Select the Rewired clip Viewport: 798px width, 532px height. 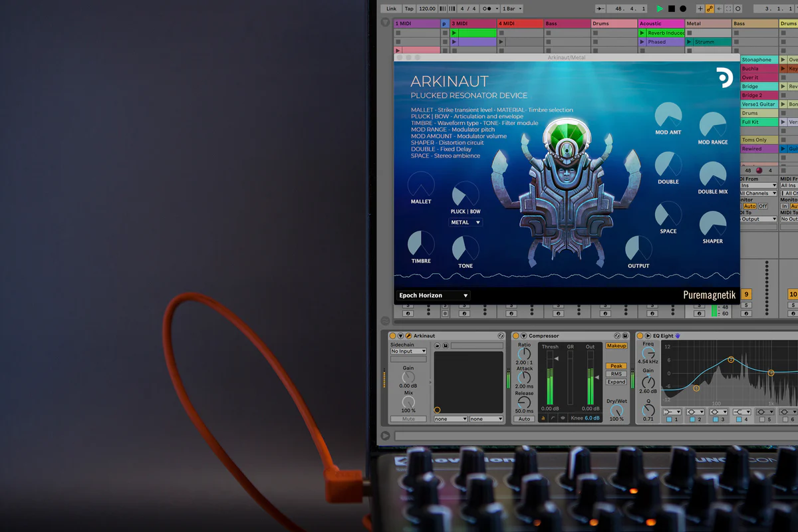(x=758, y=149)
